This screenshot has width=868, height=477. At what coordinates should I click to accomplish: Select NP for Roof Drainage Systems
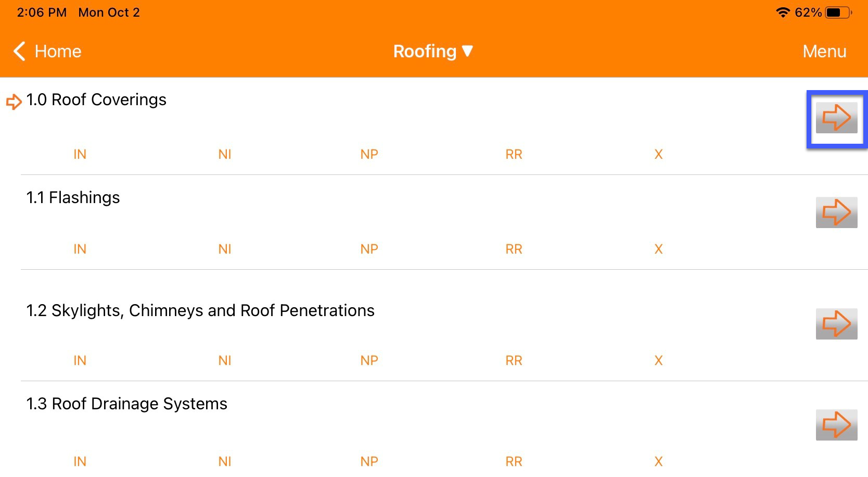[x=369, y=461]
